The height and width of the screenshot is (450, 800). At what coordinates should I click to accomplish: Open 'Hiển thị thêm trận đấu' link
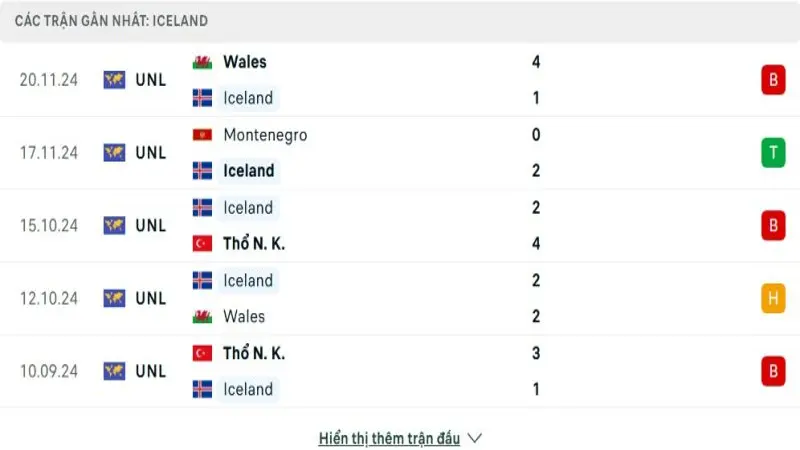389,438
